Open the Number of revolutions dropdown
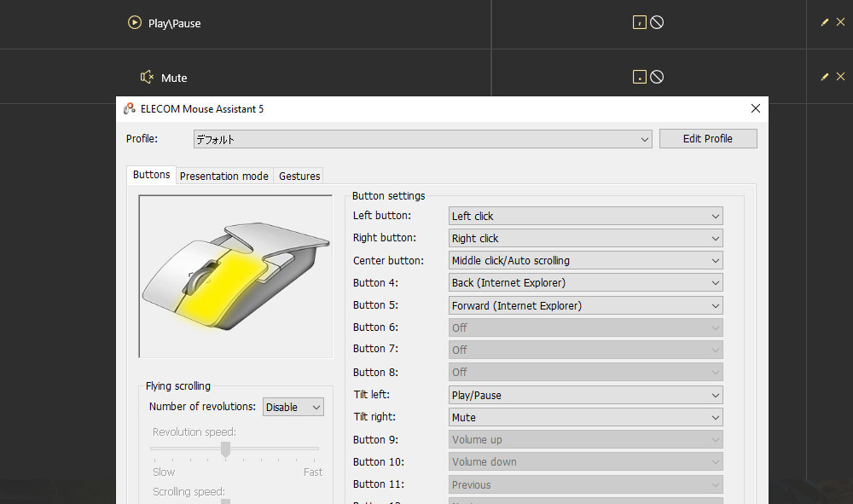Image resolution: width=853 pixels, height=504 pixels. point(293,408)
